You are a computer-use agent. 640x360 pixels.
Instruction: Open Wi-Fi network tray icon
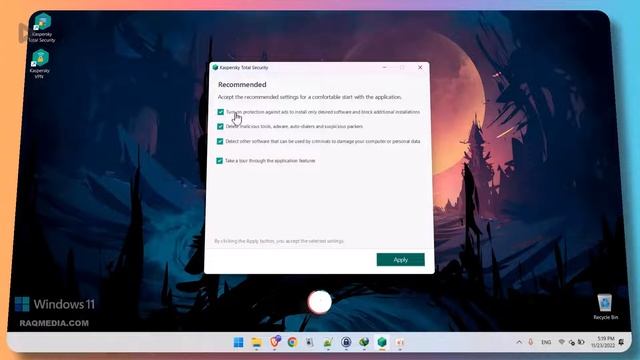(562, 342)
